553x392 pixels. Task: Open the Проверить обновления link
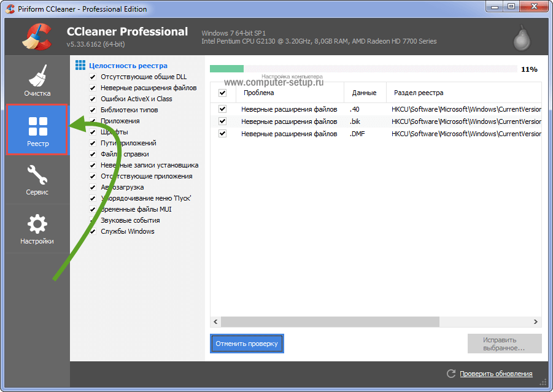[496, 374]
